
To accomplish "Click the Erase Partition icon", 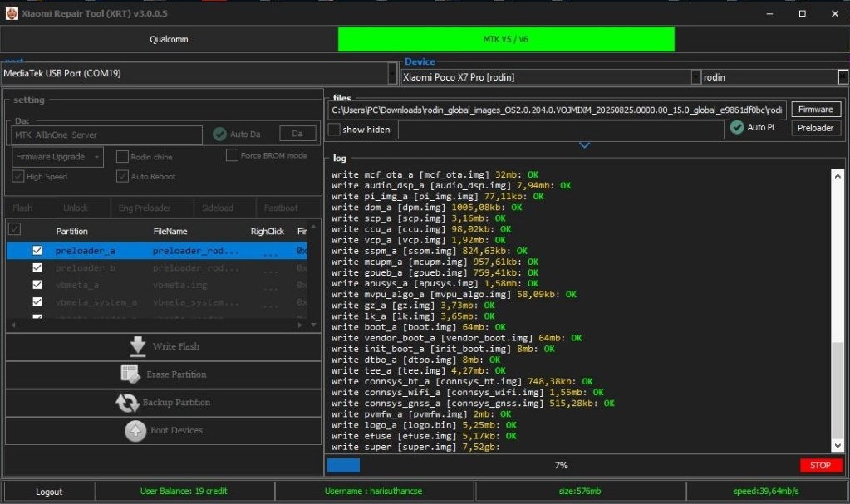I will point(130,374).
